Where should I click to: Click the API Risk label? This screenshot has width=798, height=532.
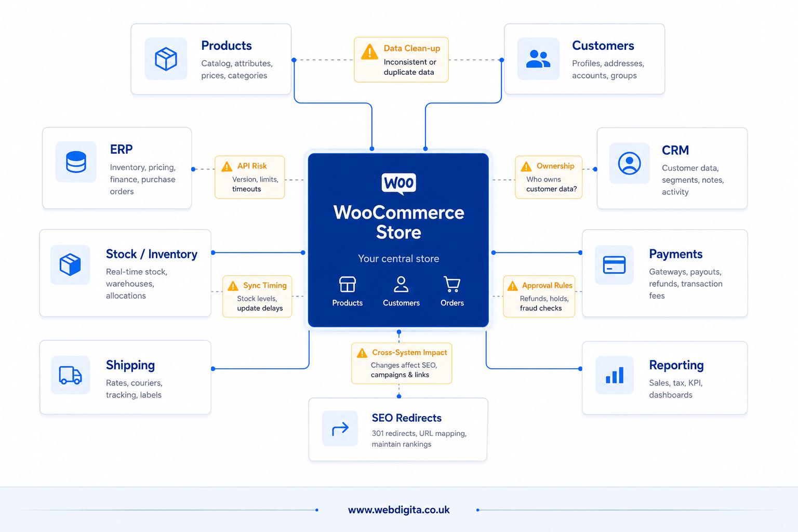tap(252, 166)
